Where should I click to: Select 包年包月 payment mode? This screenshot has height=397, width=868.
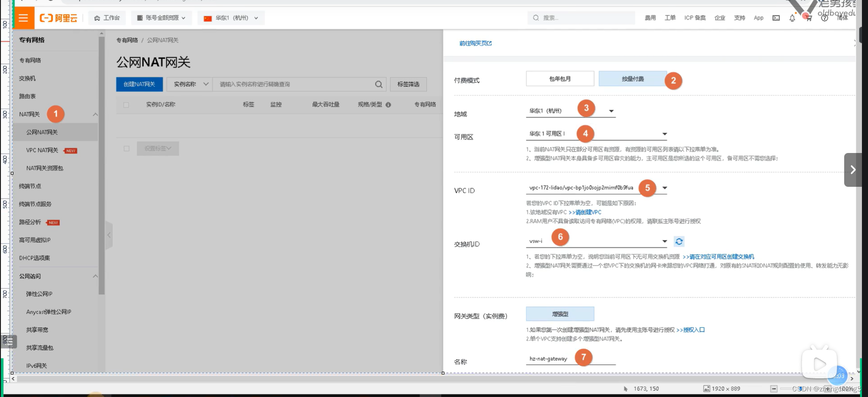pyautogui.click(x=560, y=78)
